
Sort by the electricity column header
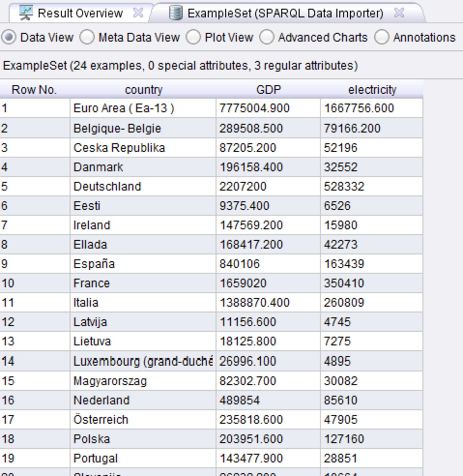[x=372, y=89]
